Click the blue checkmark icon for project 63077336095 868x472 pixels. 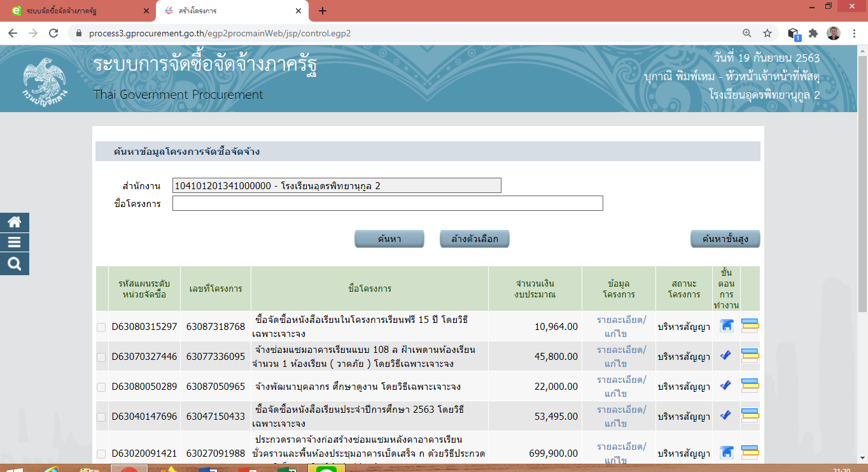click(725, 356)
